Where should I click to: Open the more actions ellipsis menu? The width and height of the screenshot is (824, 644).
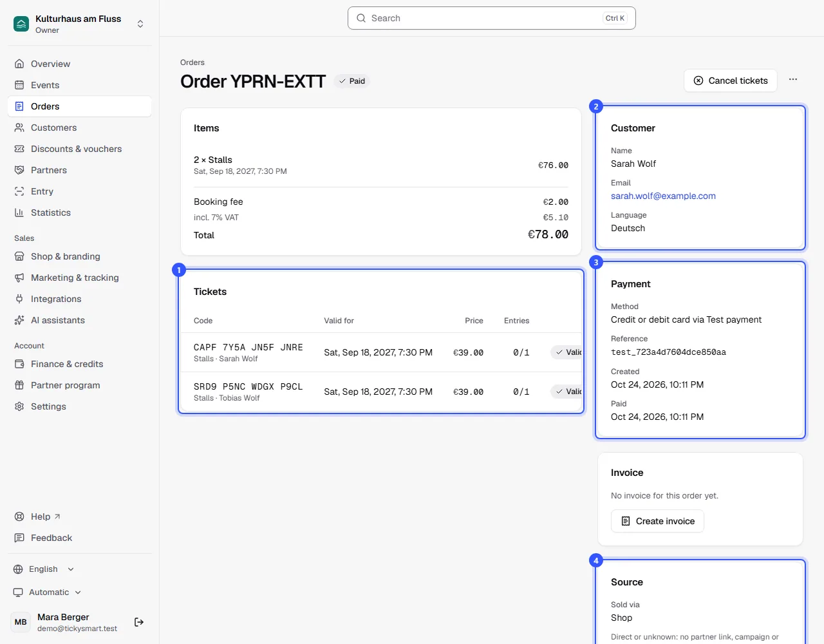pyautogui.click(x=793, y=80)
